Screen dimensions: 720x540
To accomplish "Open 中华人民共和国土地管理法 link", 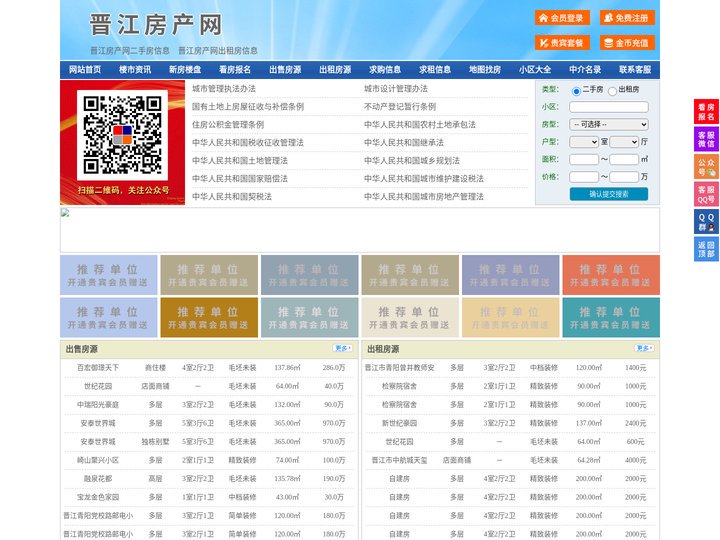I will pos(240,160).
